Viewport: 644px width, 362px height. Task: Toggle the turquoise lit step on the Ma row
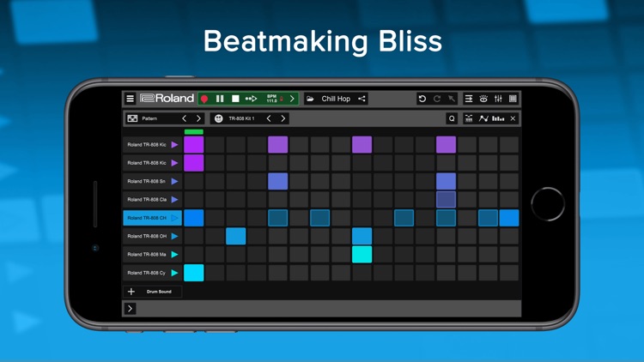pyautogui.click(x=361, y=255)
